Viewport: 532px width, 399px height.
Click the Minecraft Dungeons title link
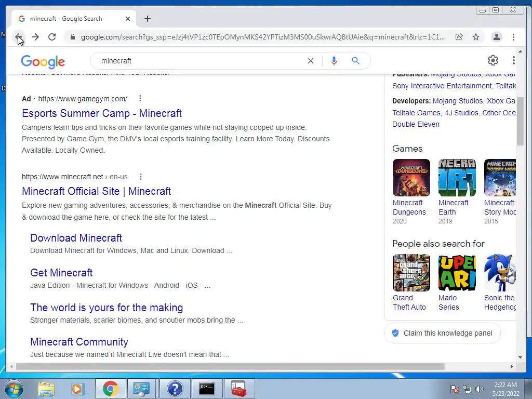pos(409,207)
